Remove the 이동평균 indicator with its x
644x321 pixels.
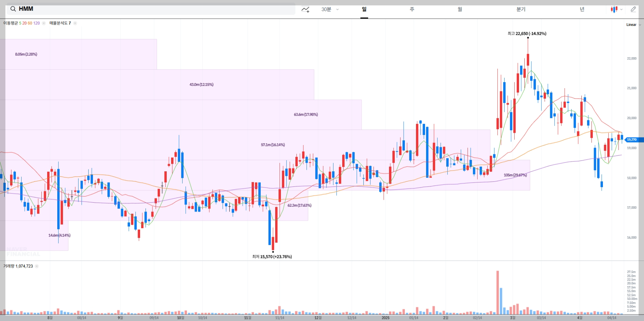click(x=44, y=23)
